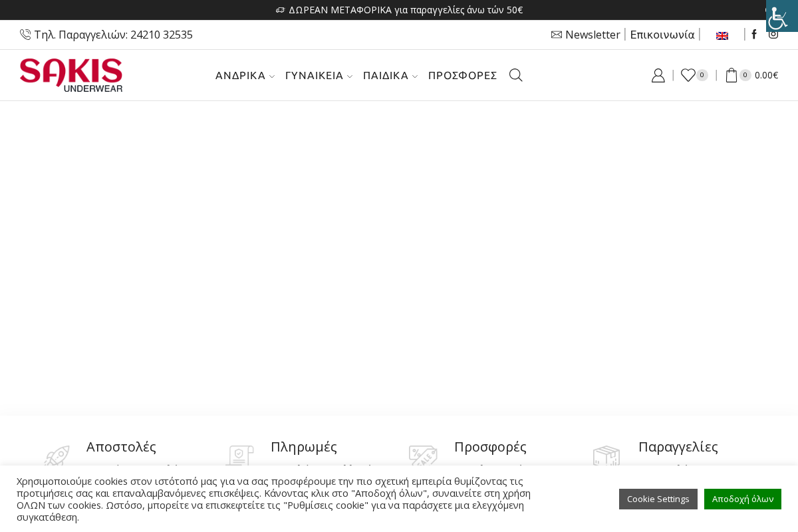The image size is (798, 532).
Task: Open the shopping bag cart icon
Action: click(731, 75)
